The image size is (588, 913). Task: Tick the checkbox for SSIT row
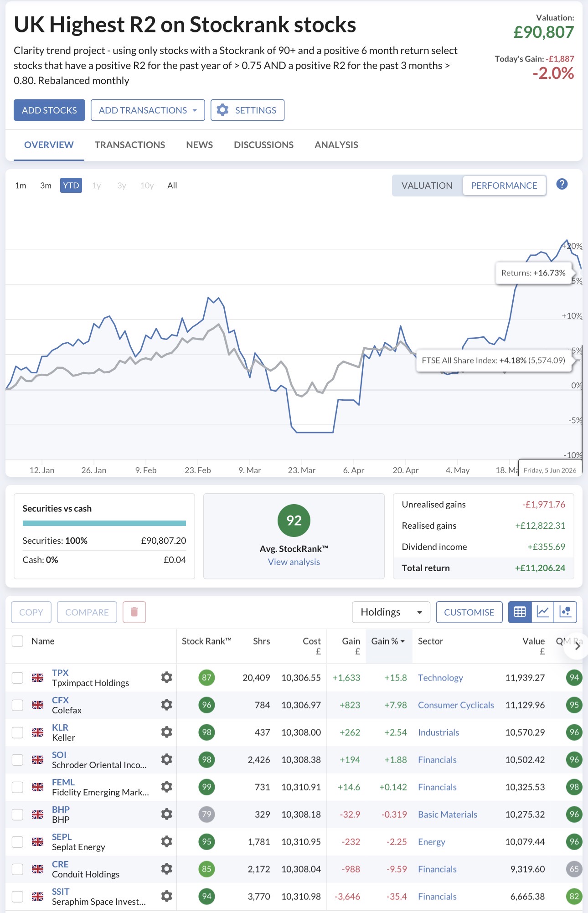17,897
